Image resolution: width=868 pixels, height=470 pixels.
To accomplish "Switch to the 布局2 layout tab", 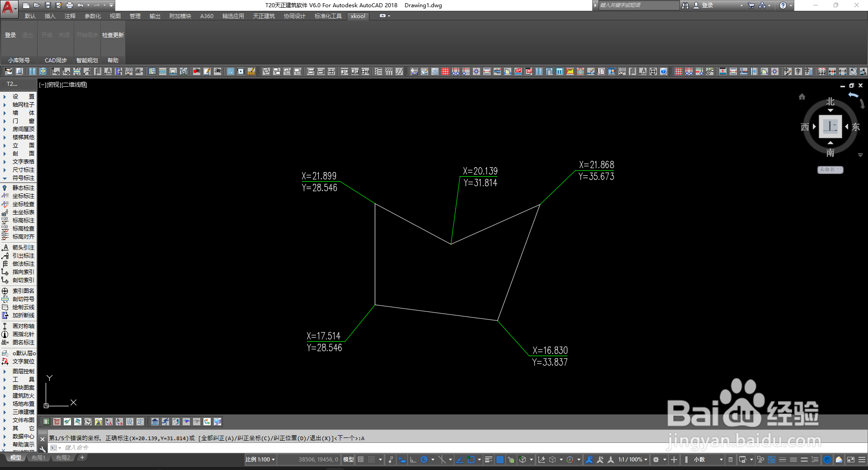I will pos(63,458).
